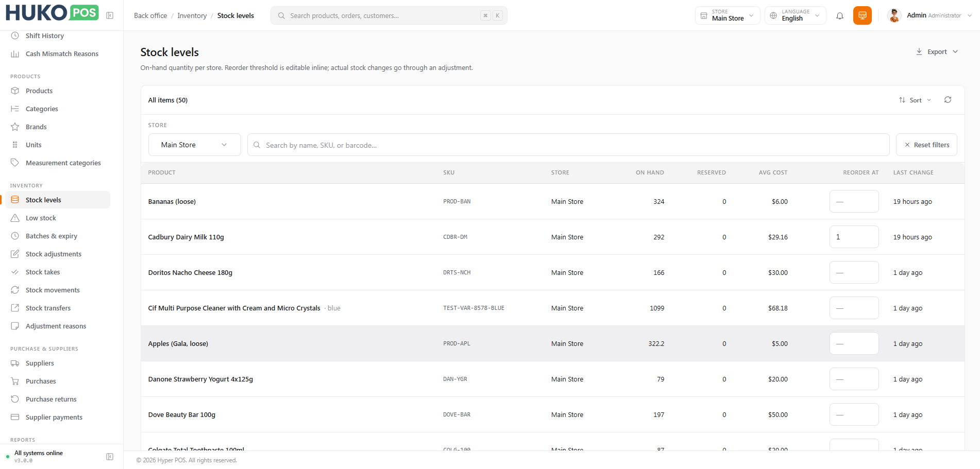Click the Reserved column header

(712, 172)
